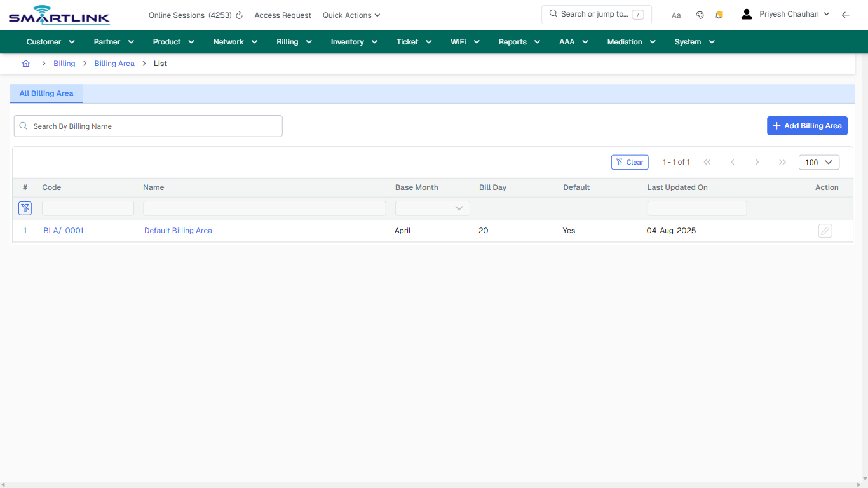This screenshot has height=488, width=868.
Task: Open the Quick Actions dropdown
Action: (351, 15)
